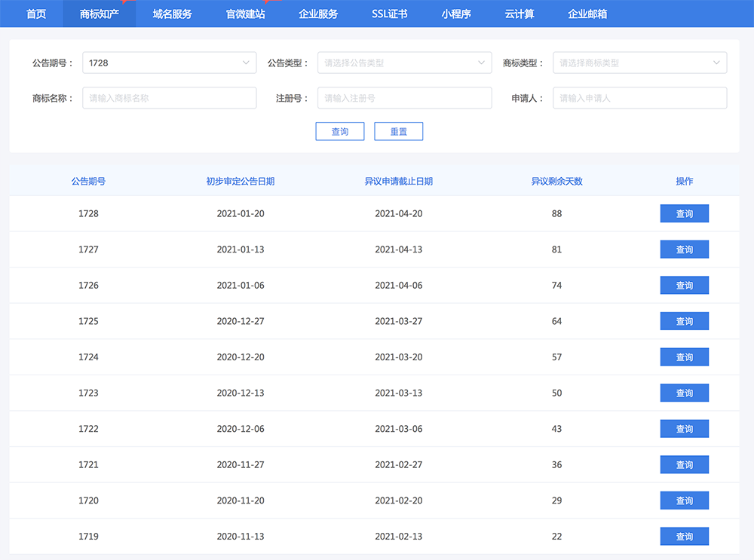
Task: Open the 商标类型 dropdown
Action: pos(639,63)
